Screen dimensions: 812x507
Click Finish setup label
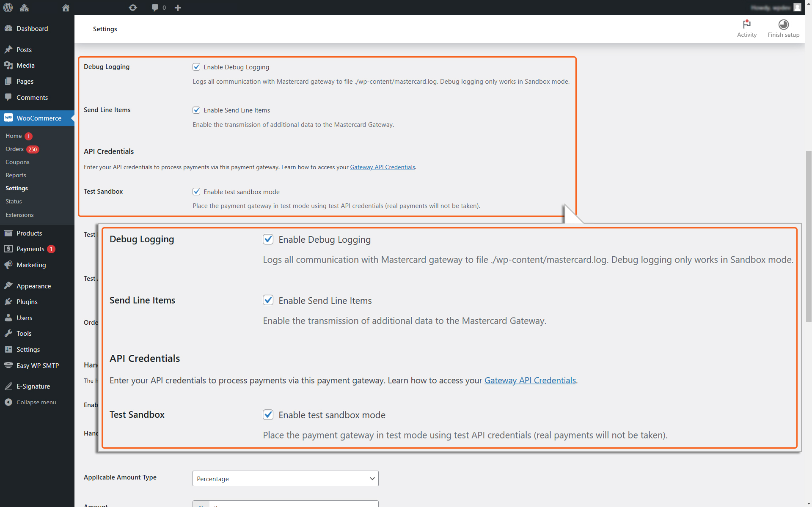pos(783,35)
